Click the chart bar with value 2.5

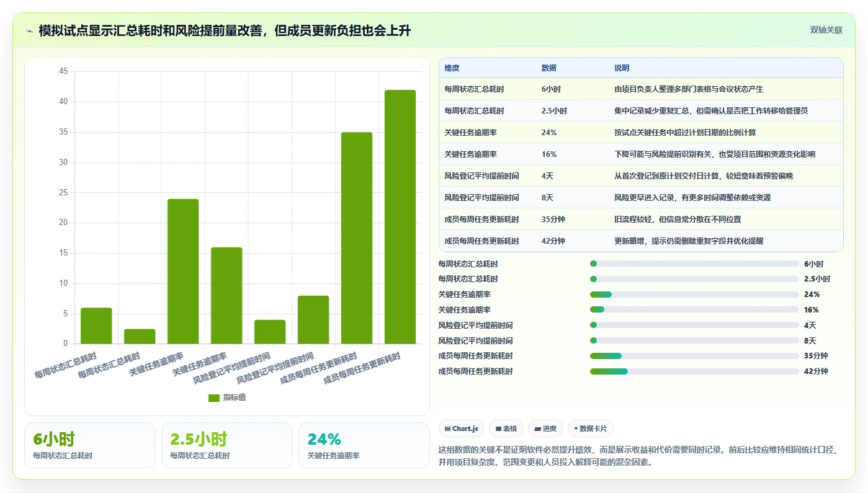pyautogui.click(x=140, y=336)
